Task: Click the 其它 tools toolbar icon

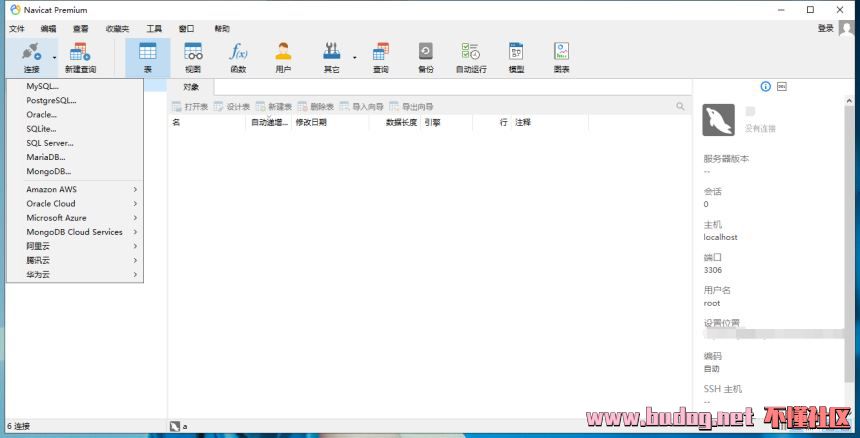Action: (x=331, y=52)
